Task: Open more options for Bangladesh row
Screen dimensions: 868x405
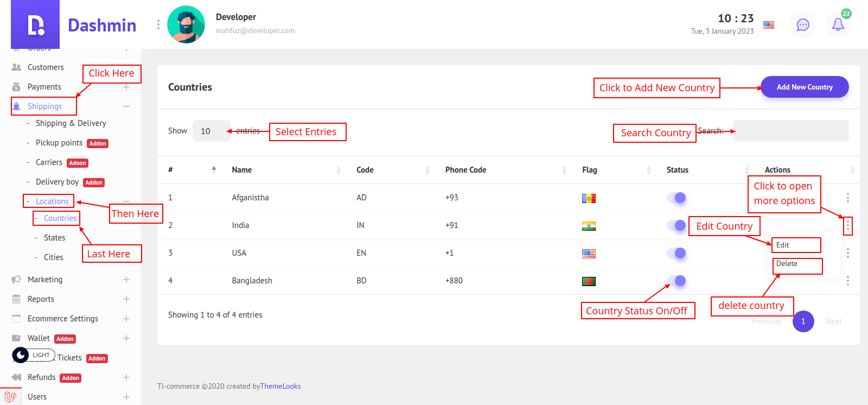Action: pyautogui.click(x=847, y=281)
